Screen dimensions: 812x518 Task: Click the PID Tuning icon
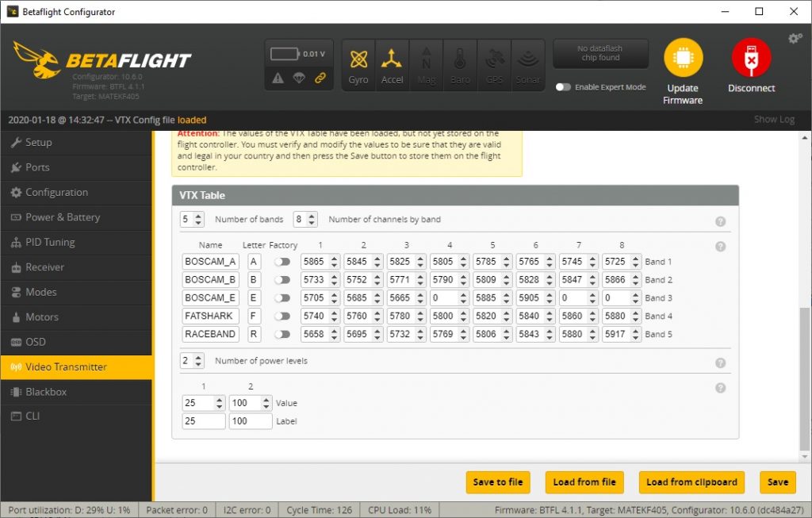(16, 243)
